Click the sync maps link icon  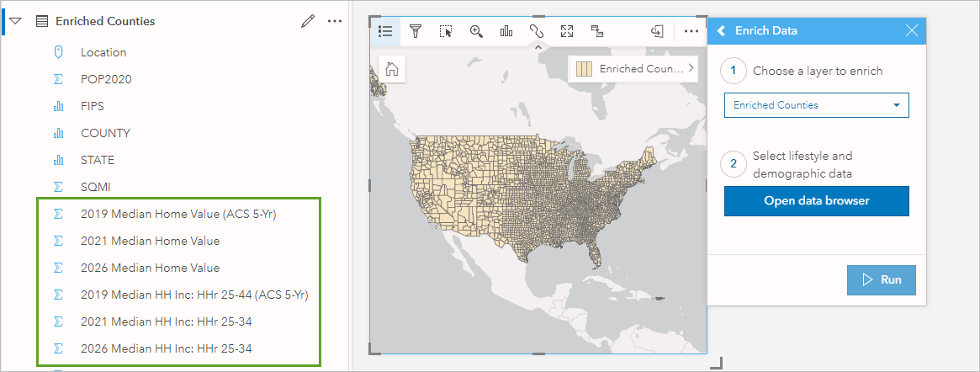click(x=536, y=31)
